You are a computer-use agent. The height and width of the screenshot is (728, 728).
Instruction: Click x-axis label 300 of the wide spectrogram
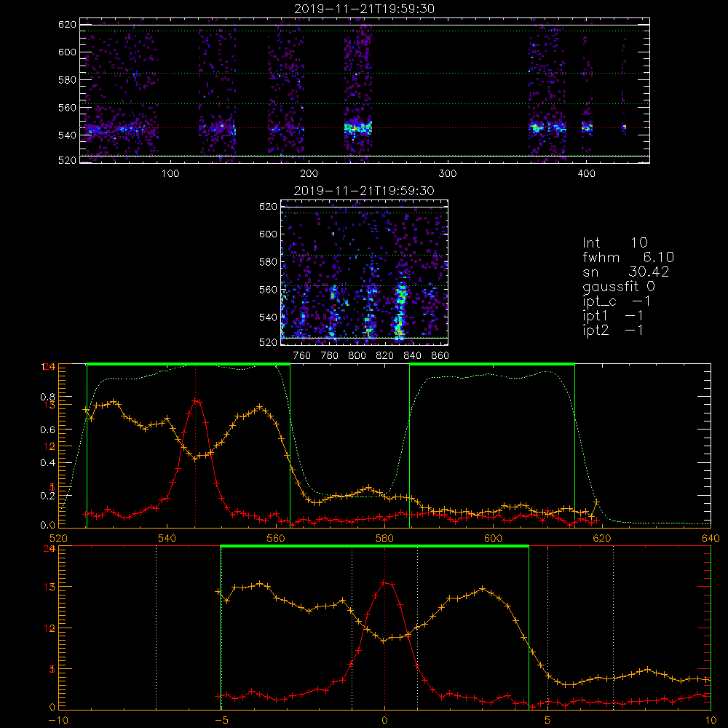coord(448,174)
